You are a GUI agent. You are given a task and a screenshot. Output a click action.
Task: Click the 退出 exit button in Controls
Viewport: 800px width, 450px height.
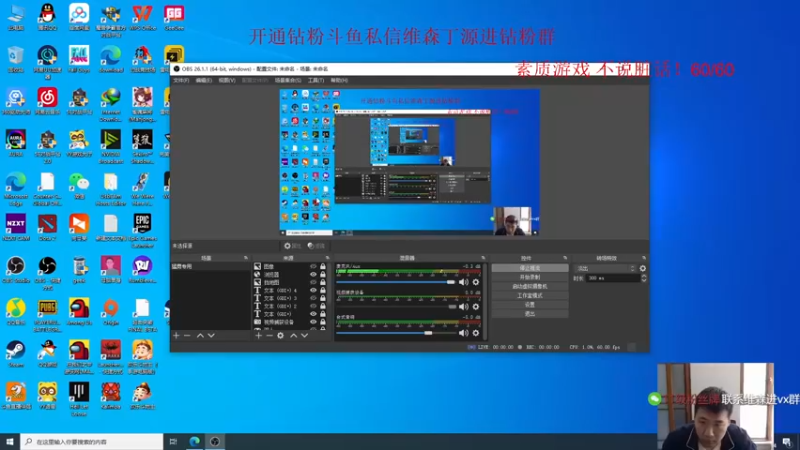tap(530, 314)
